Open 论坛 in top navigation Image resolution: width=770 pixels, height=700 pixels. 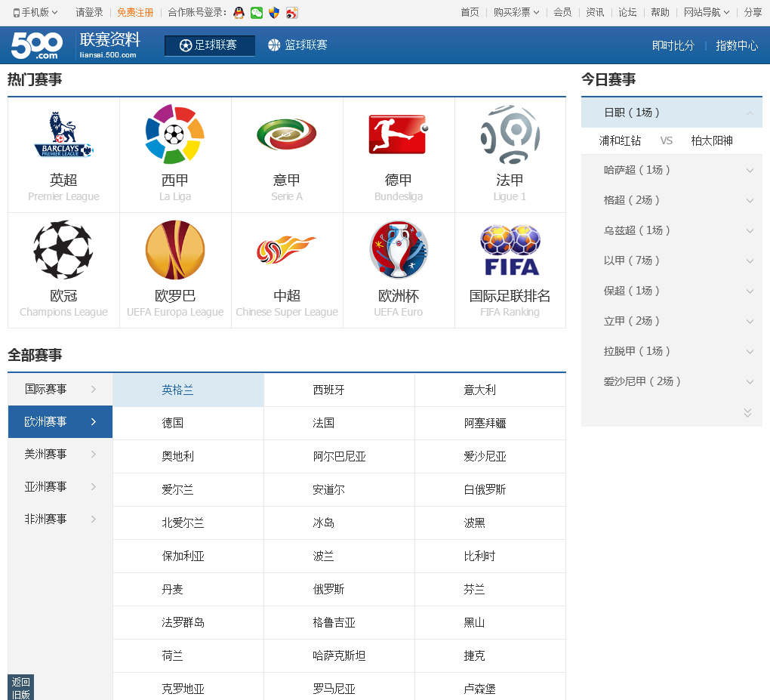tap(627, 12)
